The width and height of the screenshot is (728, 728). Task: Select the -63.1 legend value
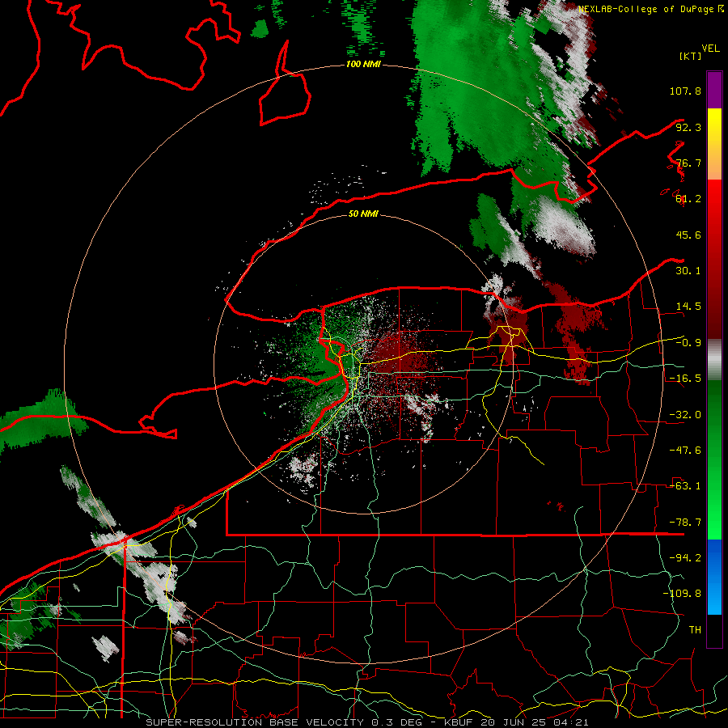tap(685, 486)
